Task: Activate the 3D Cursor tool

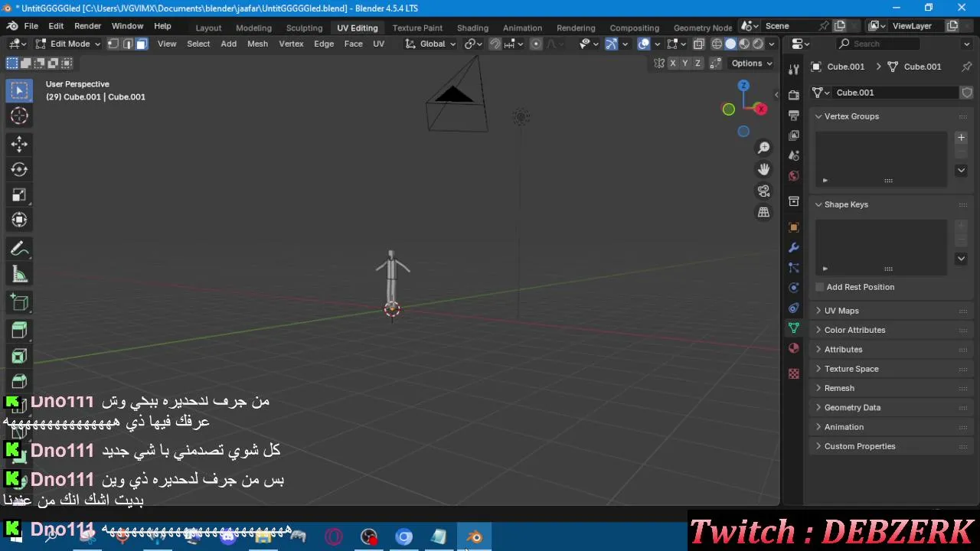Action: (x=19, y=116)
